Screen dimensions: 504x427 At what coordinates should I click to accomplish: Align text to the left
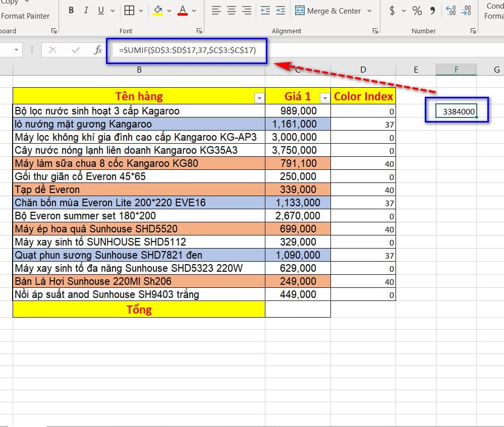click(216, 11)
